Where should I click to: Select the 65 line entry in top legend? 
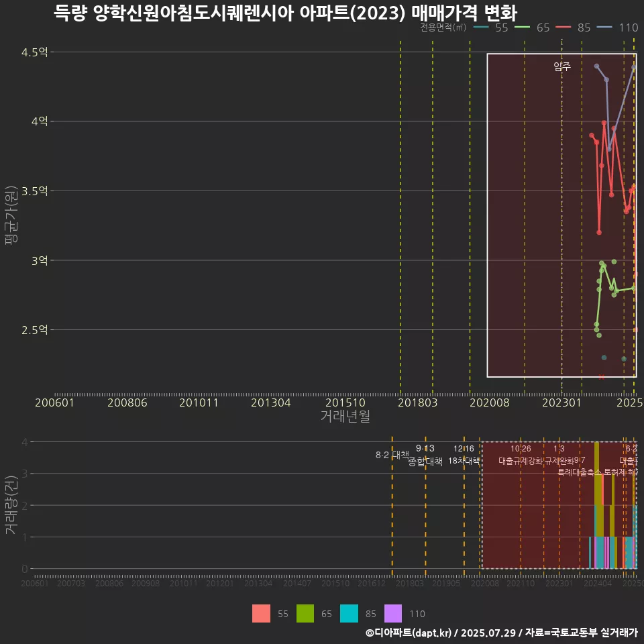pos(532,28)
